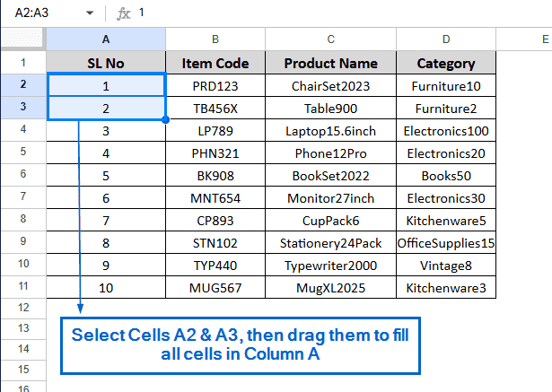
Task: Select column B header
Action: (x=215, y=39)
